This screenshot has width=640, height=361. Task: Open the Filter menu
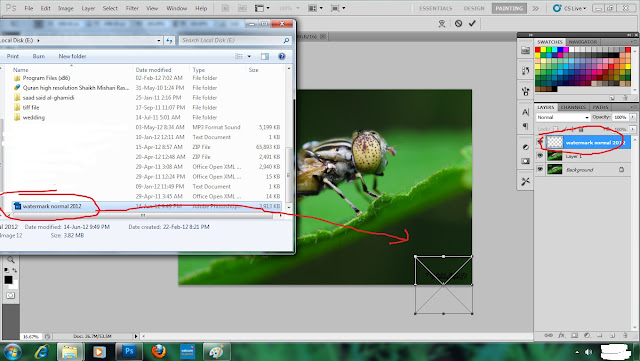[x=132, y=8]
